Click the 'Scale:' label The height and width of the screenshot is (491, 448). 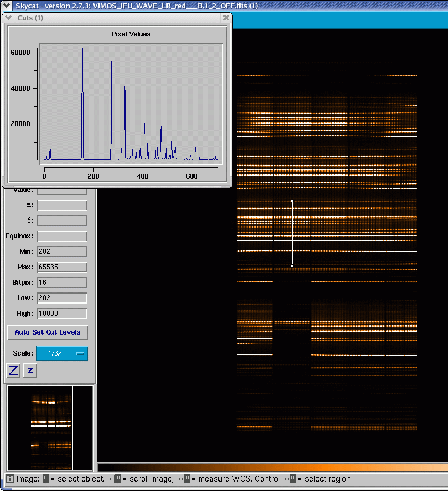[x=23, y=353]
